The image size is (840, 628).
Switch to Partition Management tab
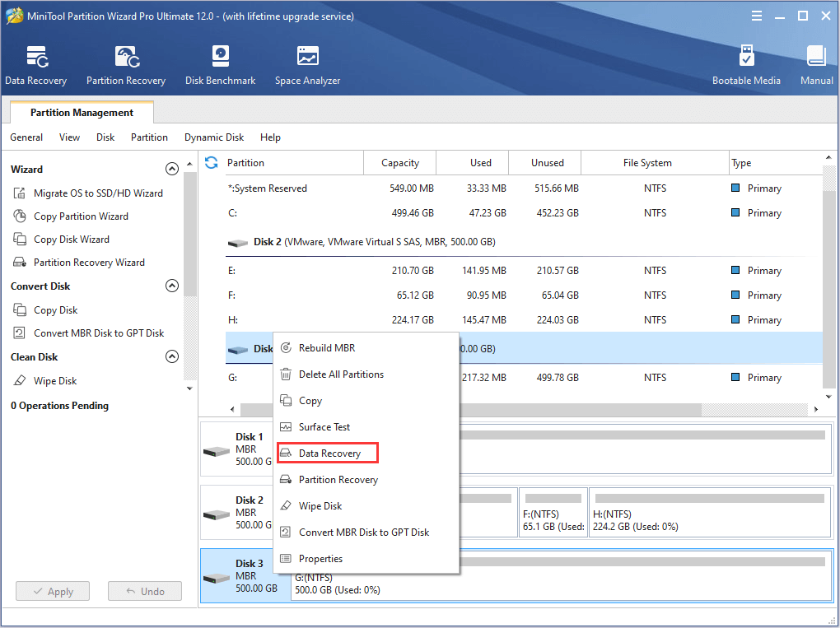pos(82,113)
